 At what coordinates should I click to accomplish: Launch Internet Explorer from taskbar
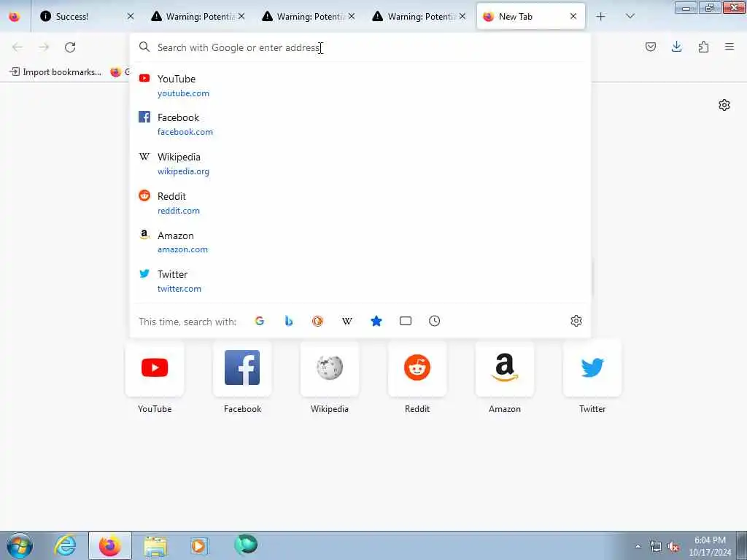(x=65, y=545)
